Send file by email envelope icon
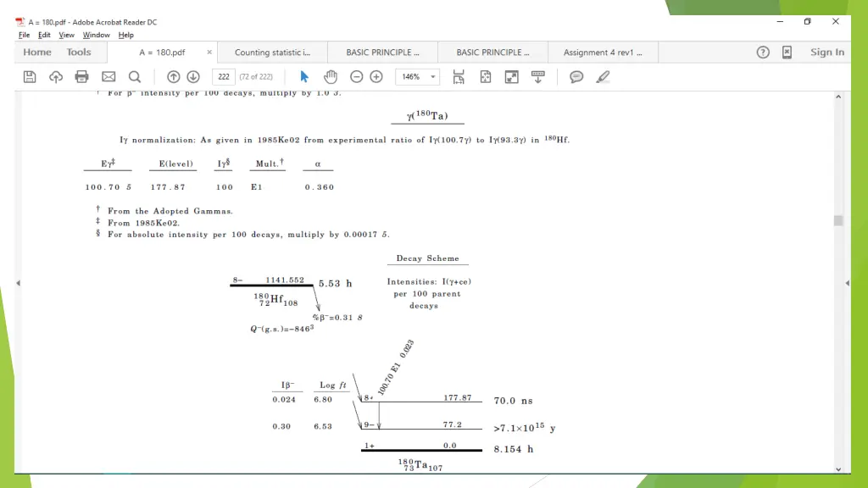The width and height of the screenshot is (868, 488). 108,77
